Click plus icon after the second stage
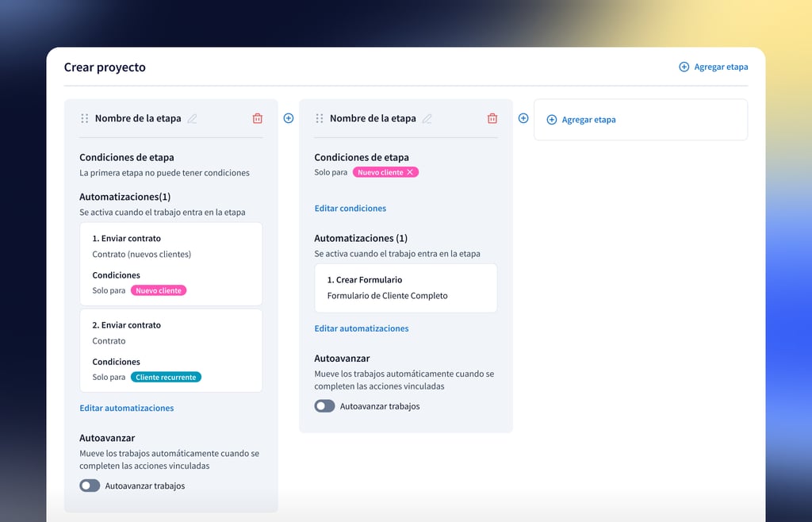The width and height of the screenshot is (812, 522). pyautogui.click(x=523, y=118)
